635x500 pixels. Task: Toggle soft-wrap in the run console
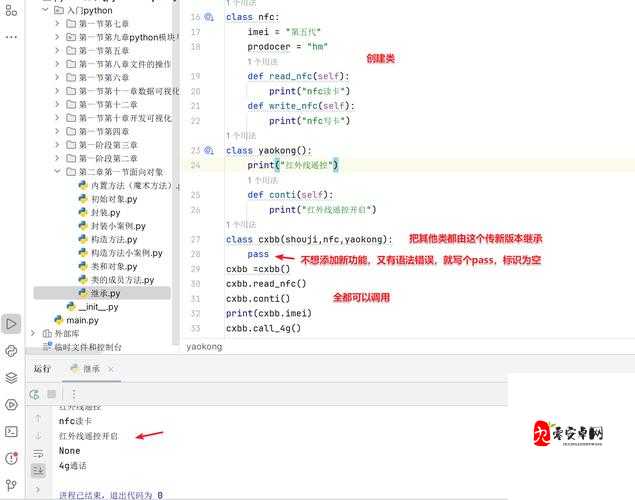pyautogui.click(x=38, y=453)
